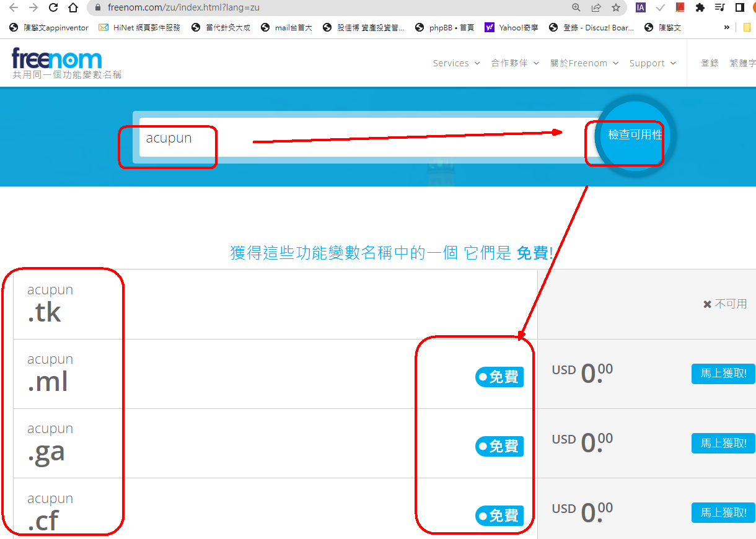Open the Yahoo!奇摩 bookmark
Image resolution: width=756 pixels, height=539 pixels.
pos(512,27)
